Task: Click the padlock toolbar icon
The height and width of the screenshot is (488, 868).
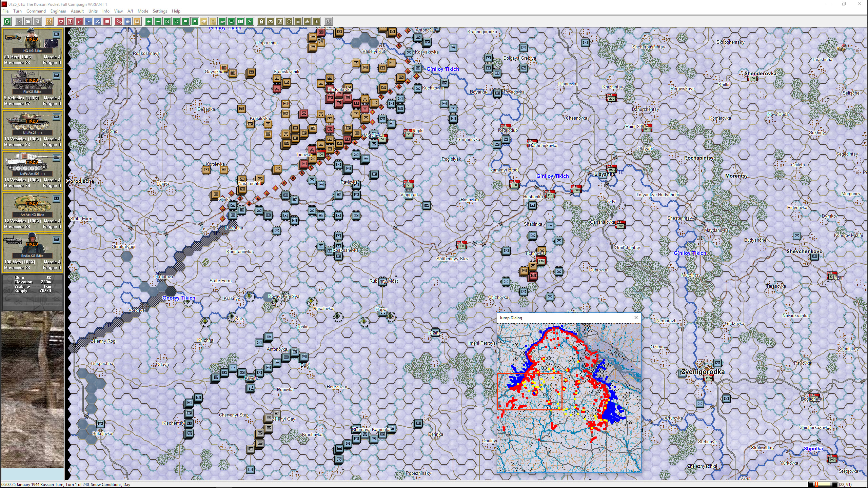Action: (x=261, y=21)
